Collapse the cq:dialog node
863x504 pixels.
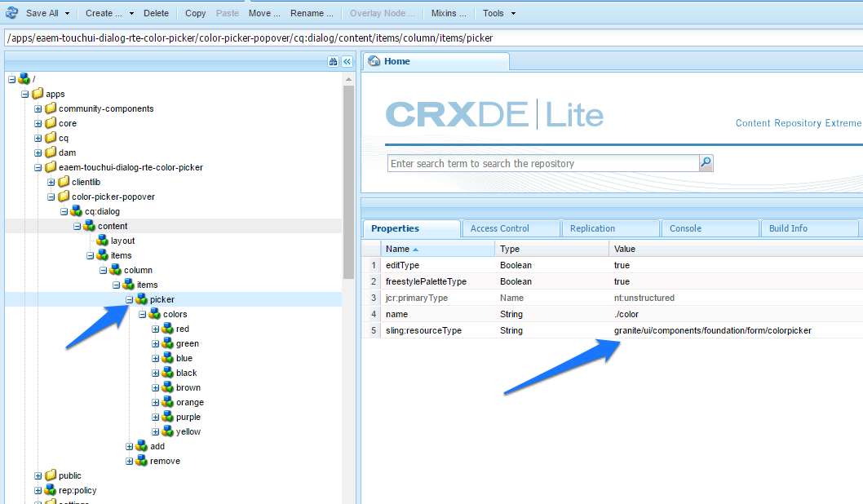click(x=64, y=210)
